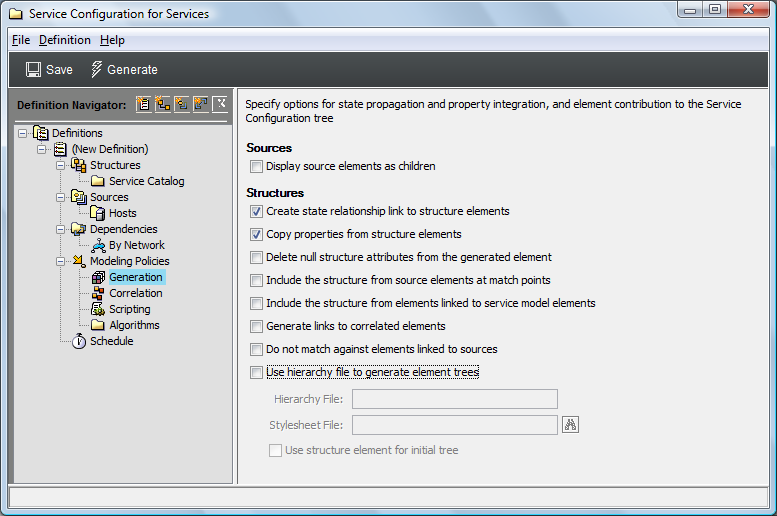
Task: Click the Correlation policy icon
Action: 98,293
